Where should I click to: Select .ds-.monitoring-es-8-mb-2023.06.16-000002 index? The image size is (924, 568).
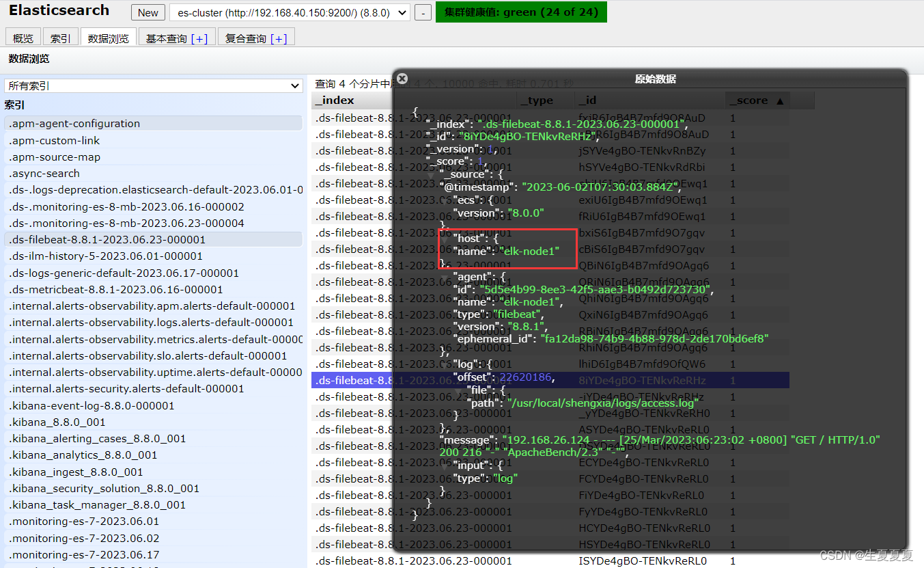[154, 206]
